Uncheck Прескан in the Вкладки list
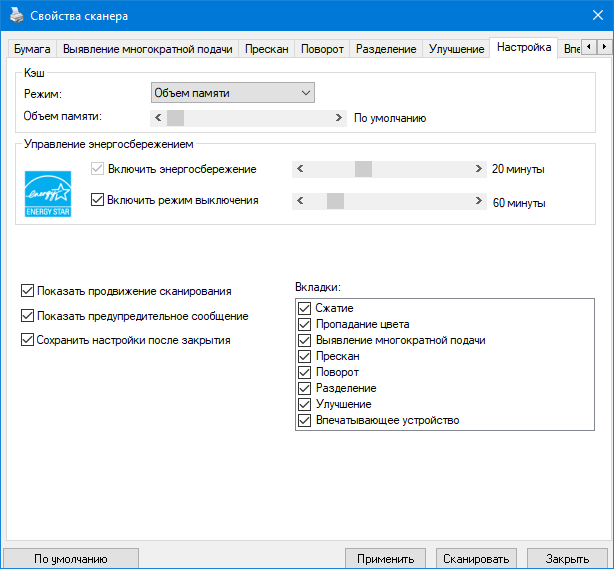The width and height of the screenshot is (614, 569). pyautogui.click(x=305, y=356)
